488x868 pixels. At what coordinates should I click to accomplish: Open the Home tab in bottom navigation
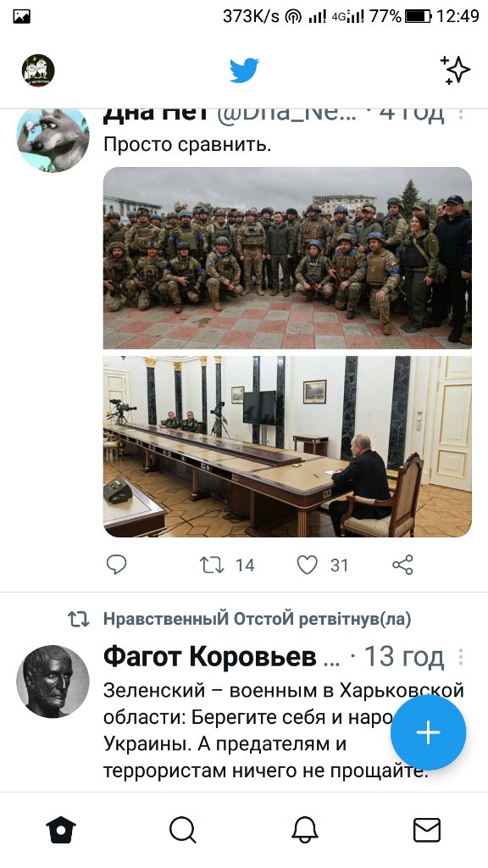pos(61,830)
